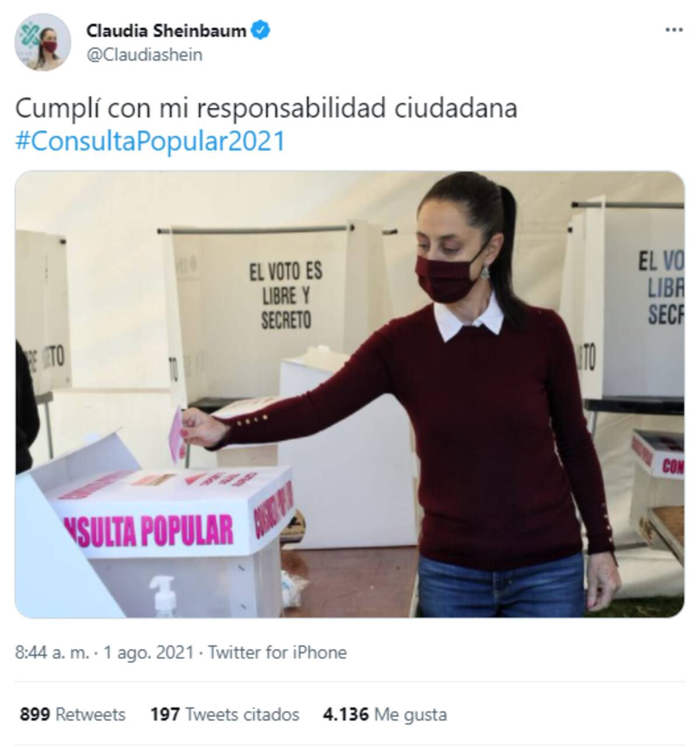
Task: Open the Twitter for iPhone source link
Action: pos(277,652)
